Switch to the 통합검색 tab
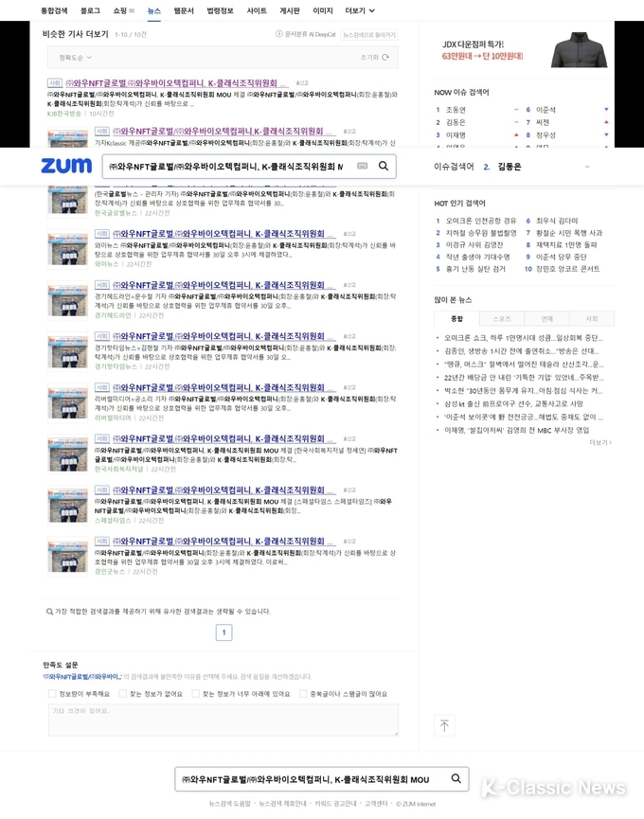Viewport: 644px width, 819px height. [x=54, y=10]
